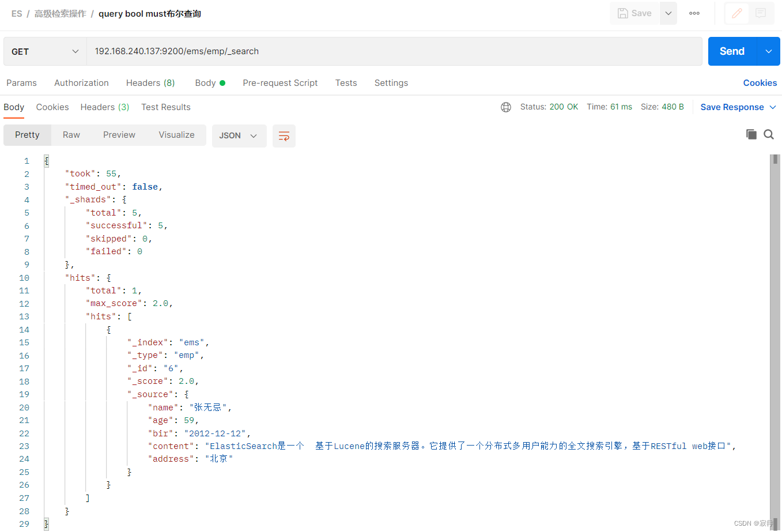Expand the Send options arrow
Screen dimensions: 782x532
tap(769, 51)
